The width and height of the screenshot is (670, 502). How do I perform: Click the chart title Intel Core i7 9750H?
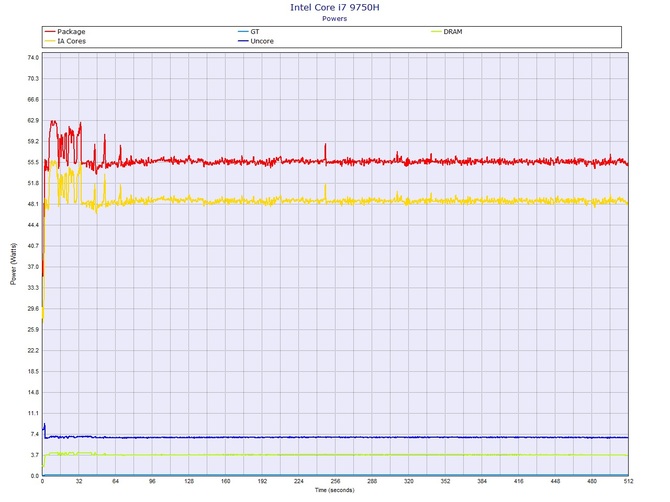click(335, 7)
